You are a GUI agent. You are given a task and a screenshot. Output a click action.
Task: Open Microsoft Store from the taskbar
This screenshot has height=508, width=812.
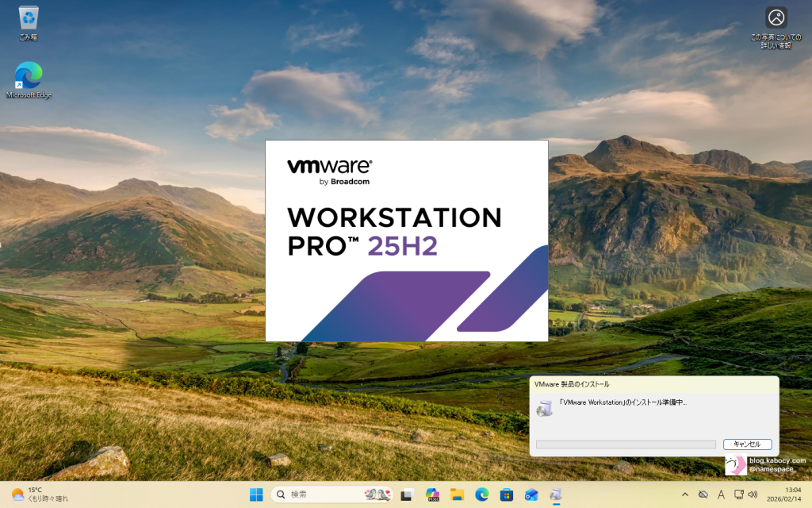(x=506, y=495)
